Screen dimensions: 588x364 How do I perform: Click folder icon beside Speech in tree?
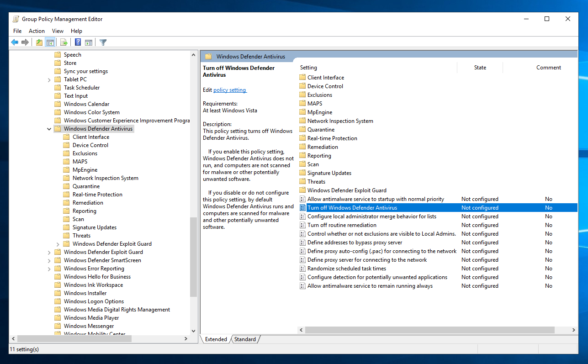58,55
